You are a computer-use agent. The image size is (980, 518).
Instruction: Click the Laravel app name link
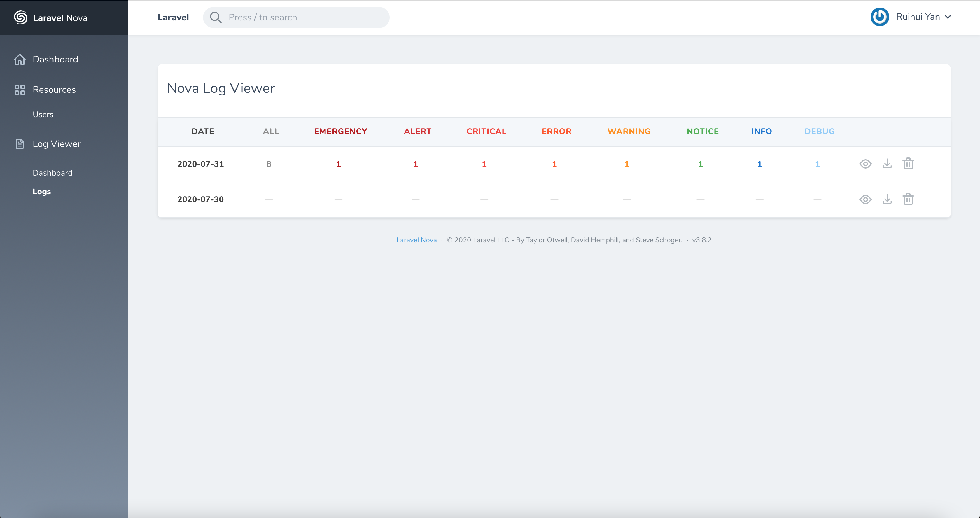pyautogui.click(x=173, y=17)
